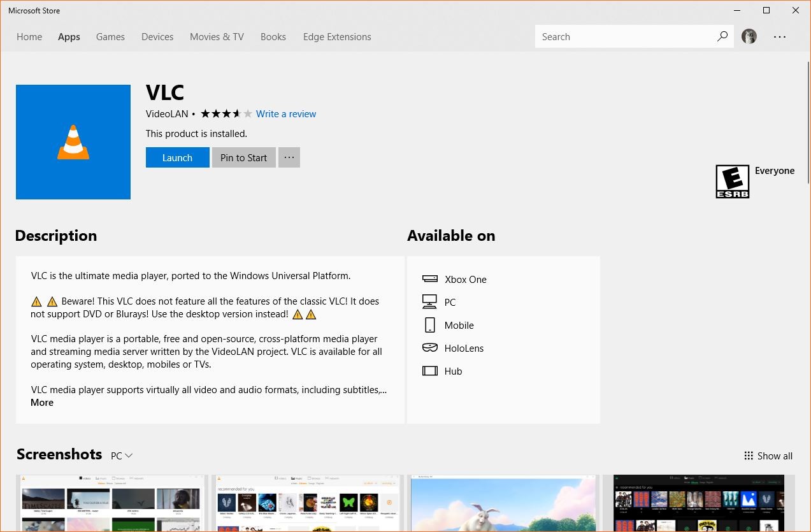
Task: Click Show all screenshots text
Action: [x=775, y=456]
